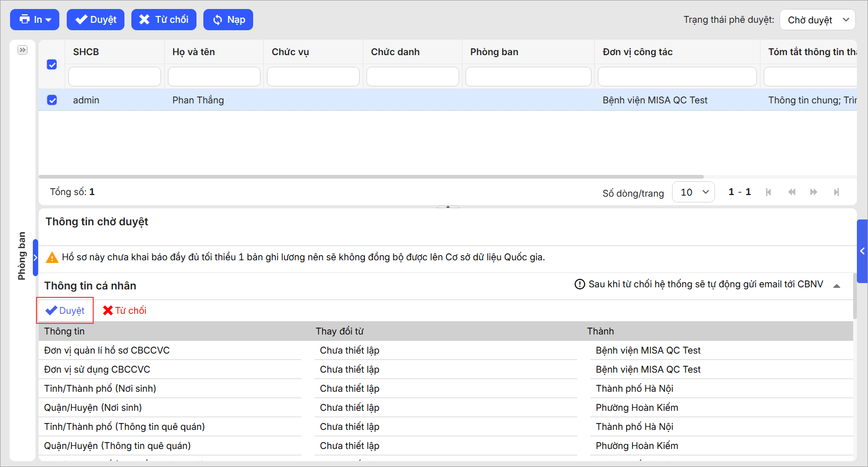Viewport: 868px width, 467px height.
Task: Expand the Phòng ban side panel
Action: pos(35,258)
